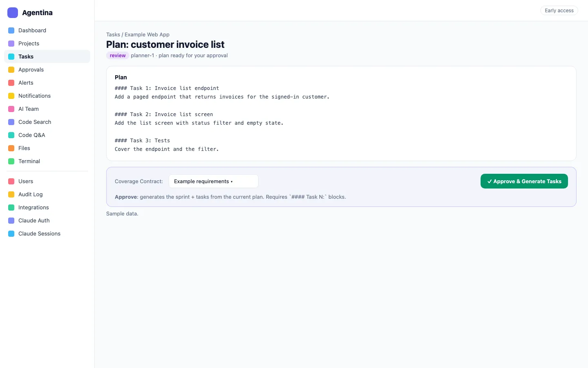Click 'Cover the endpoint and the filter.' text
Image resolution: width=588 pixels, height=368 pixels.
[167, 149]
